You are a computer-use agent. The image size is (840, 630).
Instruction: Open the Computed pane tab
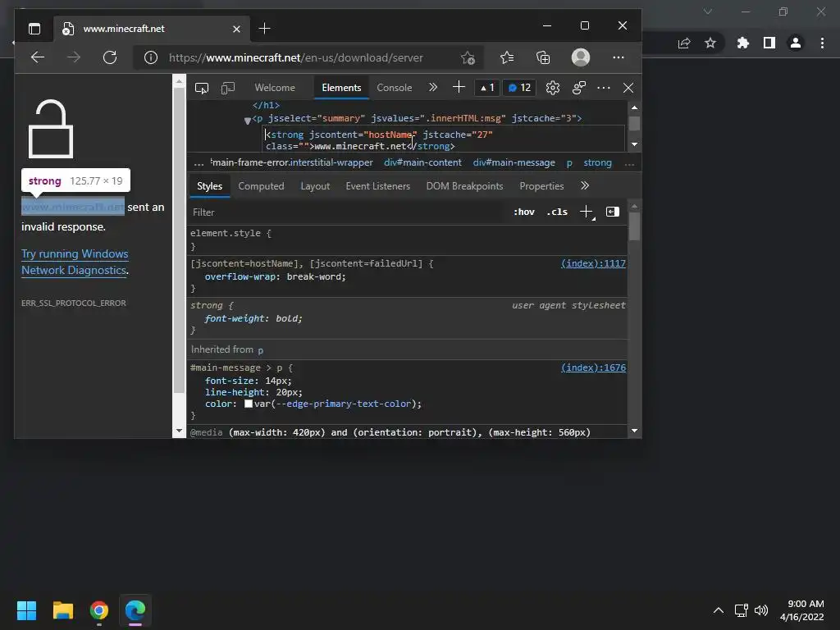pyautogui.click(x=261, y=186)
